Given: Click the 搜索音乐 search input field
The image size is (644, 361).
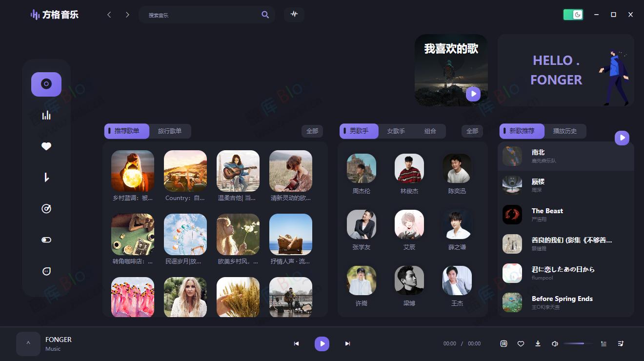Looking at the screenshot, I should pos(200,15).
